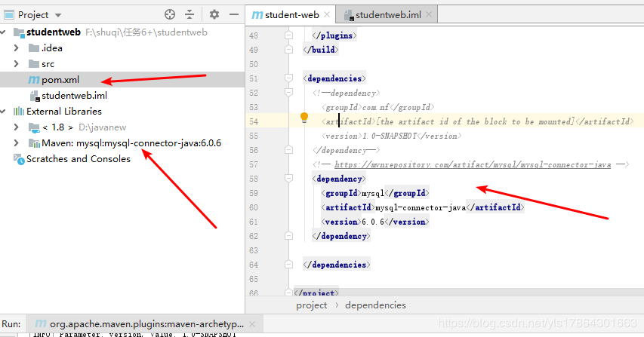Click 'dependencies' in the breadcrumb bar
This screenshot has width=644, height=337.
[375, 305]
